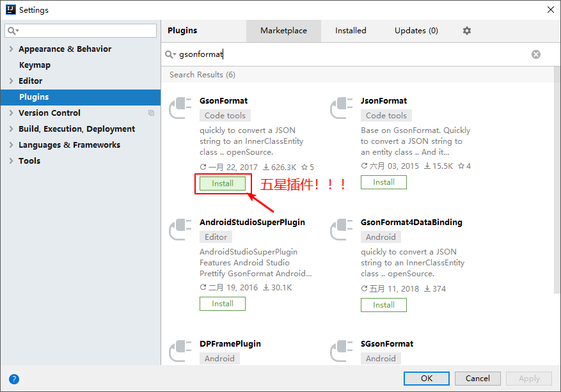Expand Appearance & Behavior tree node

tap(11, 49)
